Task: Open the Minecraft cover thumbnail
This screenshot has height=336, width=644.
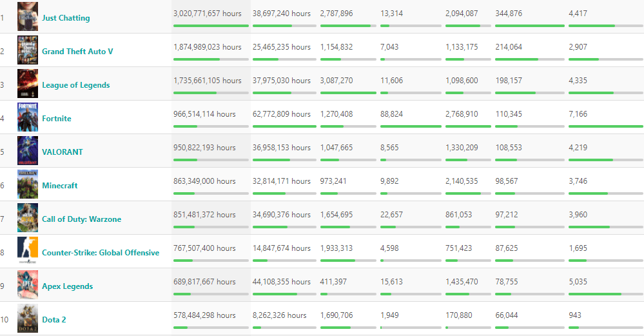Action: pyautogui.click(x=27, y=184)
